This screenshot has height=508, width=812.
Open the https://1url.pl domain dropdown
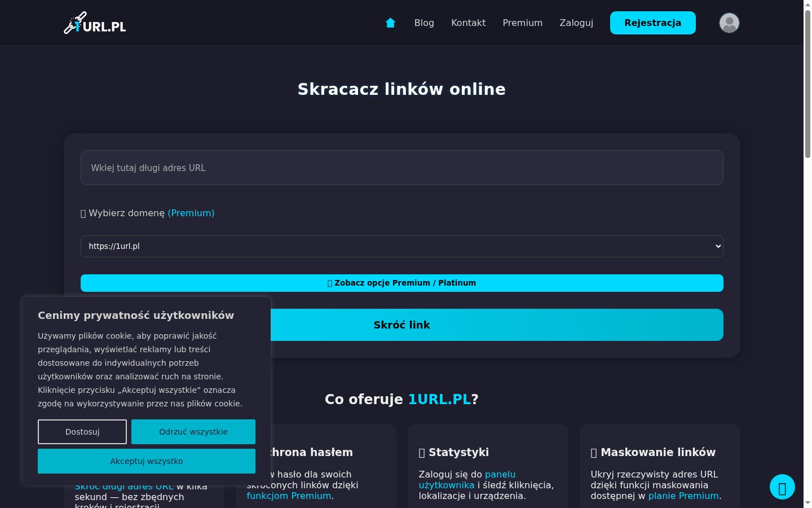[x=401, y=246]
